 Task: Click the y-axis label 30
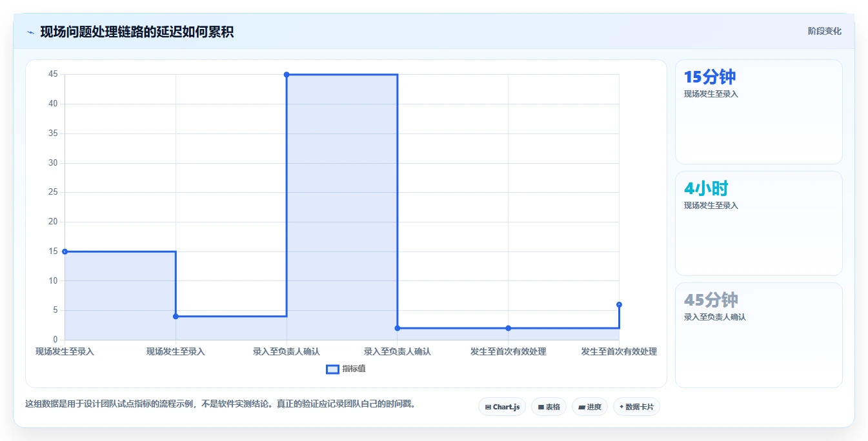click(x=53, y=163)
